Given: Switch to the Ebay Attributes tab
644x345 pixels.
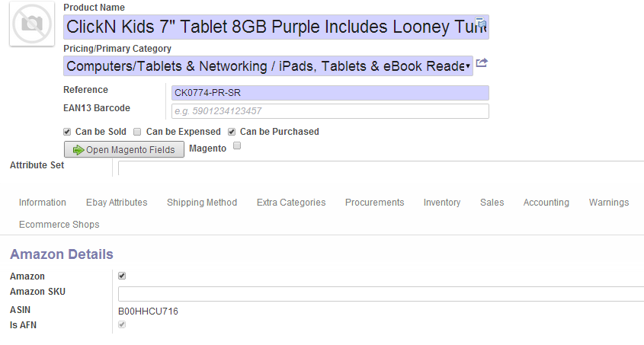Looking at the screenshot, I should pos(117,203).
